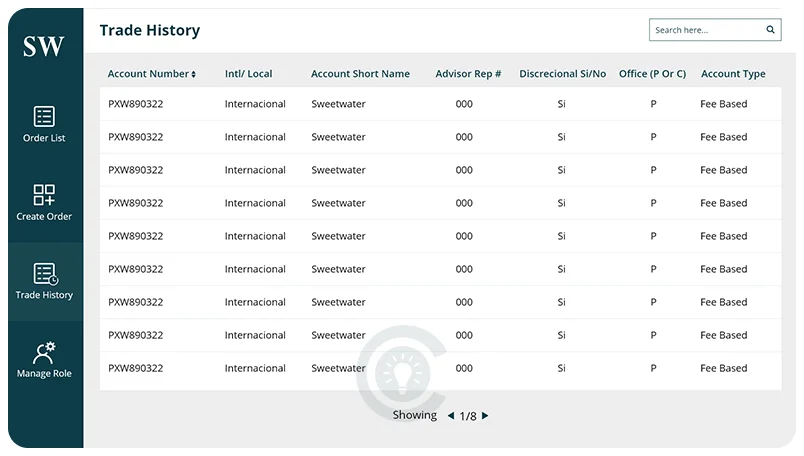Click the Showing pagination label
804x456 pixels.
(x=415, y=415)
